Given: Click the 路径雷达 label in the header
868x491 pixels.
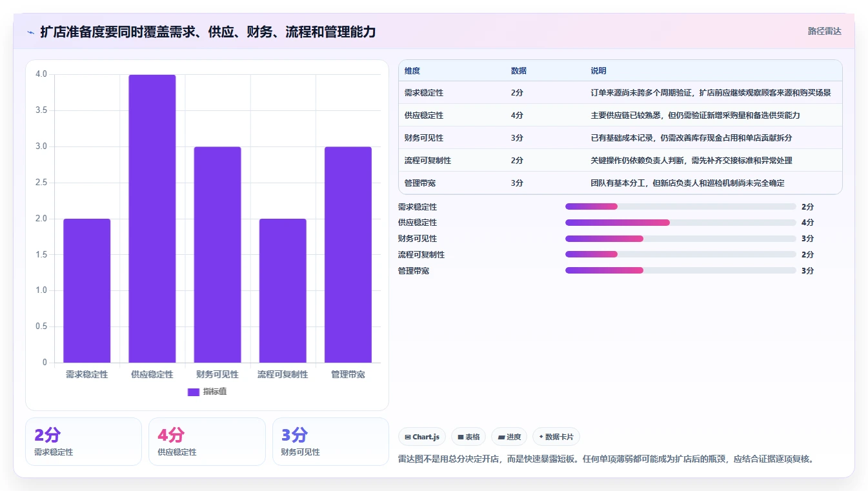Looking at the screenshot, I should click(824, 31).
